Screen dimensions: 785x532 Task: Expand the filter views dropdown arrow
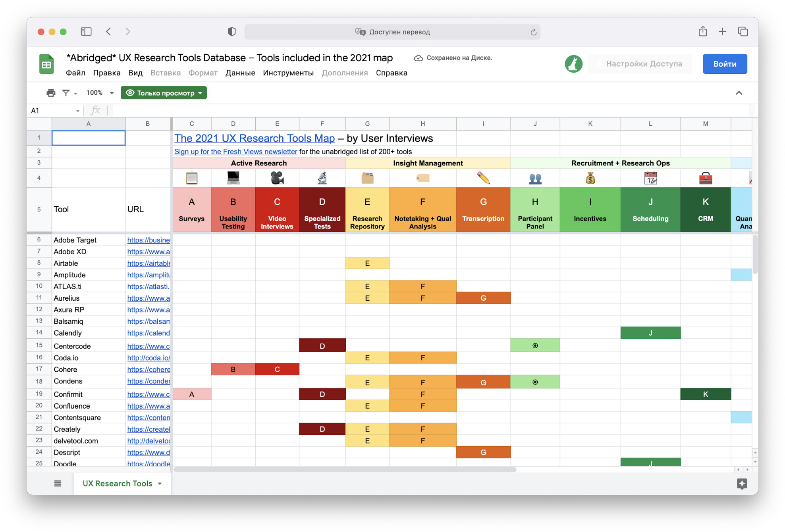coord(75,94)
